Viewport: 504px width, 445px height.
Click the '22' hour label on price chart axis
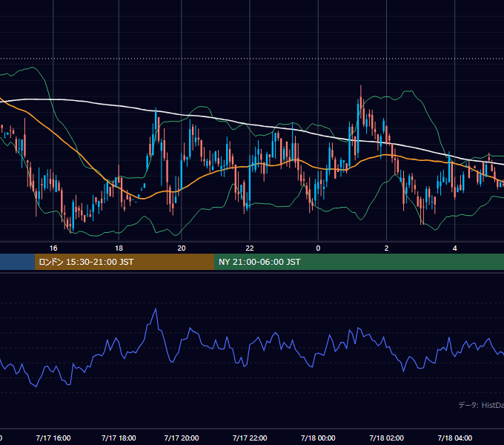tap(250, 248)
